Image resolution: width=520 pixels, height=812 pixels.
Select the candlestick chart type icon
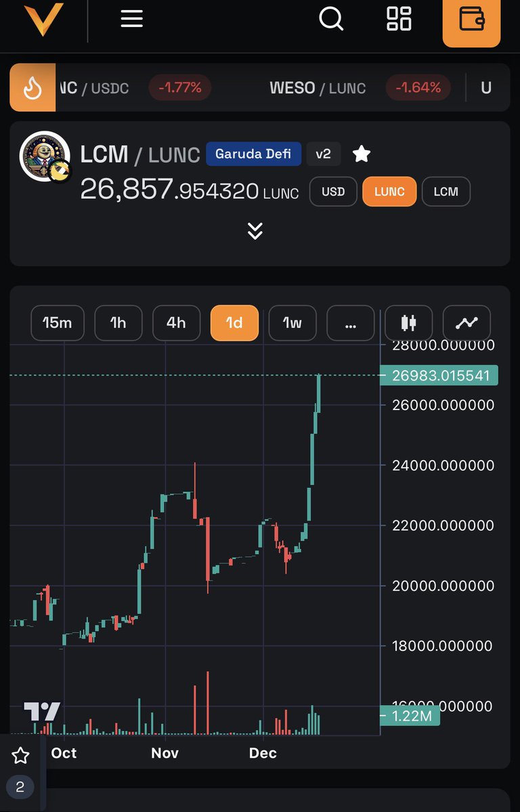pos(408,323)
